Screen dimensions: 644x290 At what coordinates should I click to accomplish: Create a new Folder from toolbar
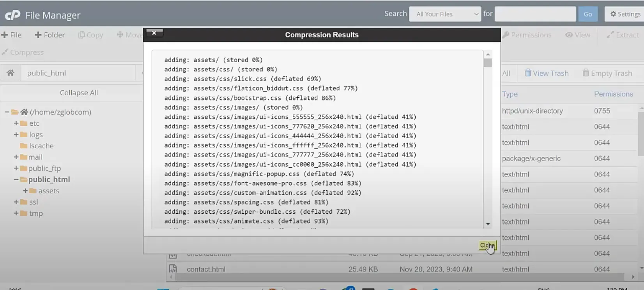pos(50,35)
